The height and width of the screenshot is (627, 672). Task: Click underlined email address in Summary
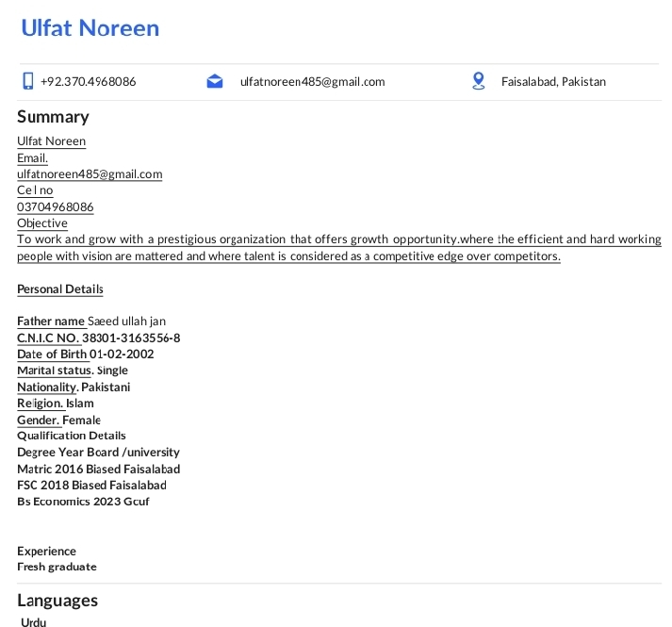point(90,174)
